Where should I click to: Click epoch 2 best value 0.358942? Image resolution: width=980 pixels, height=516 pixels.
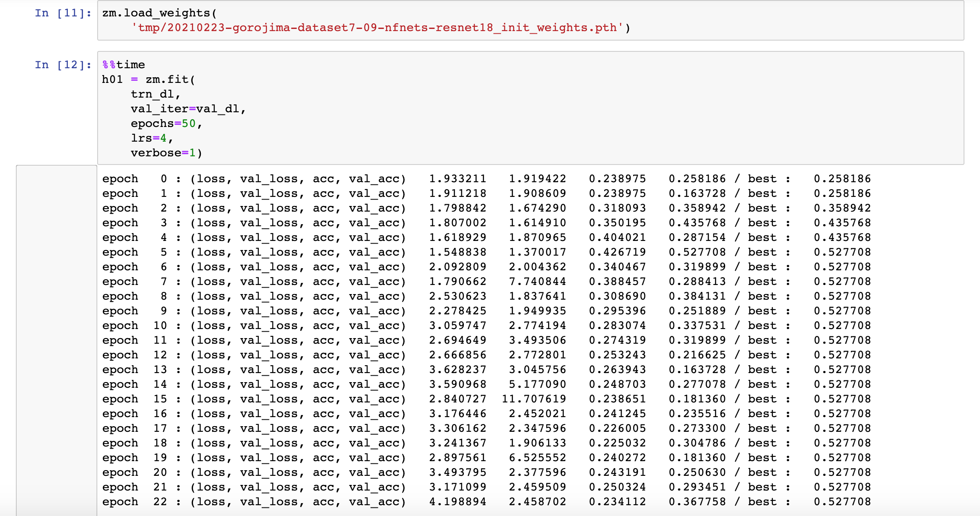point(842,208)
